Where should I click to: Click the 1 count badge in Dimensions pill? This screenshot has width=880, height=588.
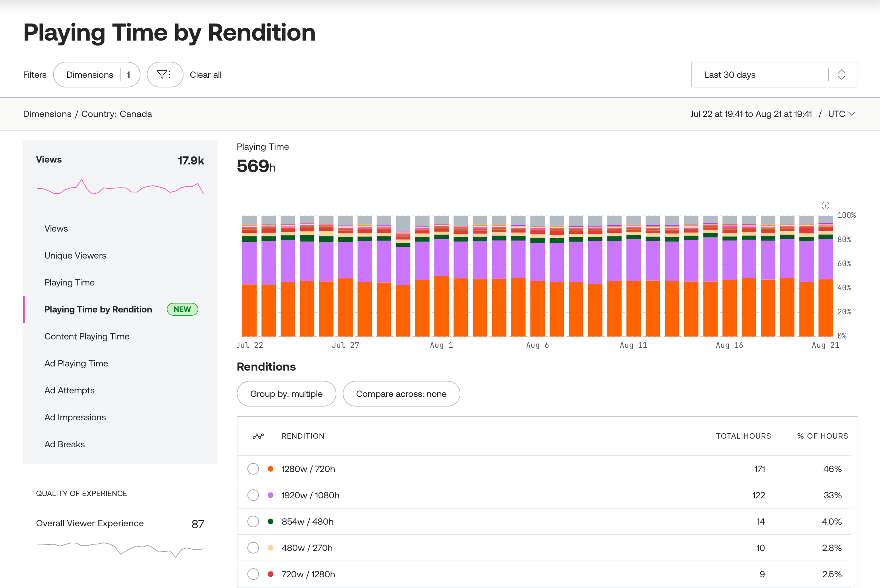pyautogui.click(x=128, y=75)
